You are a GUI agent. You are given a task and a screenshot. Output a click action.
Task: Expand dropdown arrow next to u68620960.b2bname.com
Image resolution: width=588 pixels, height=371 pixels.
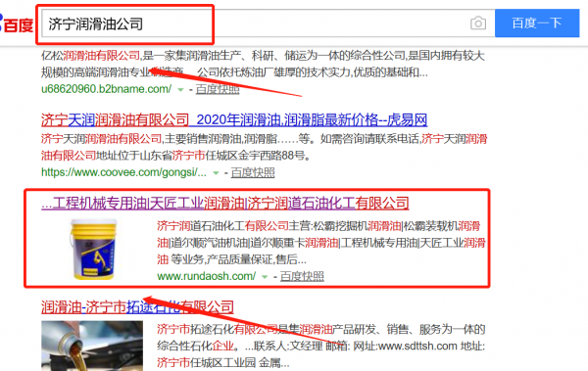click(x=180, y=89)
